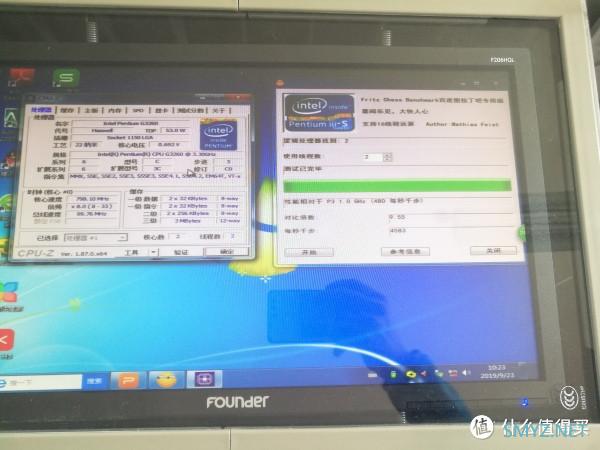The image size is (600, 450).
Task: Click the 确定 button in CPU-Z
Action: [227, 251]
